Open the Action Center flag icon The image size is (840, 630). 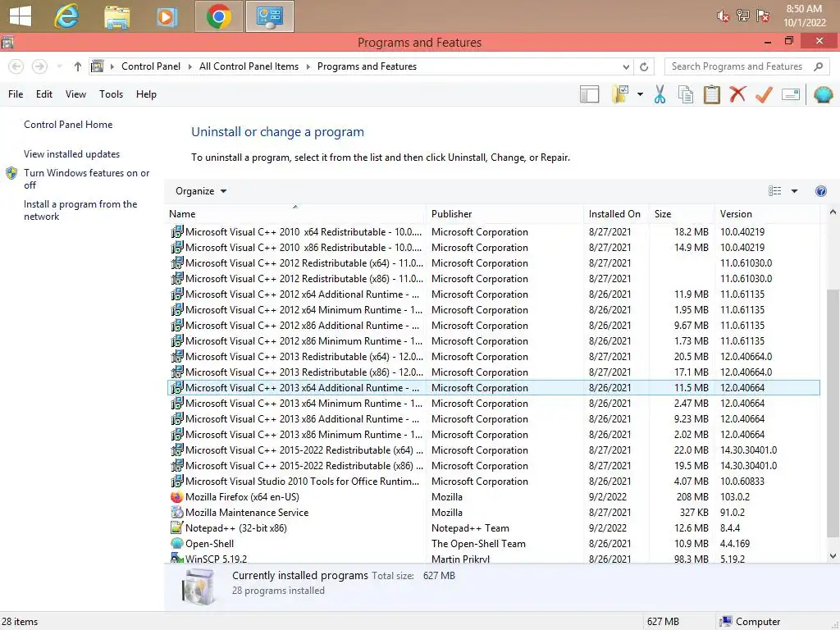[763, 16]
